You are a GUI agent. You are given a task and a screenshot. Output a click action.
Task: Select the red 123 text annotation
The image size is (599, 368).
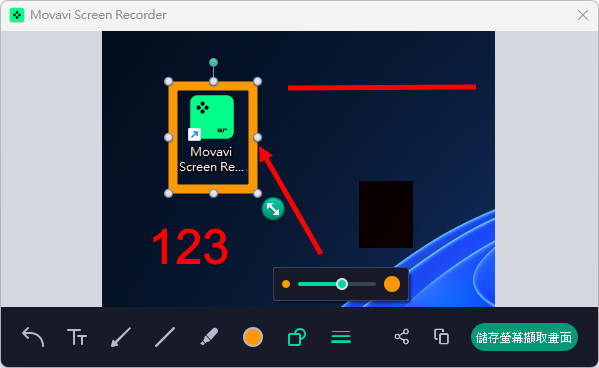[190, 246]
